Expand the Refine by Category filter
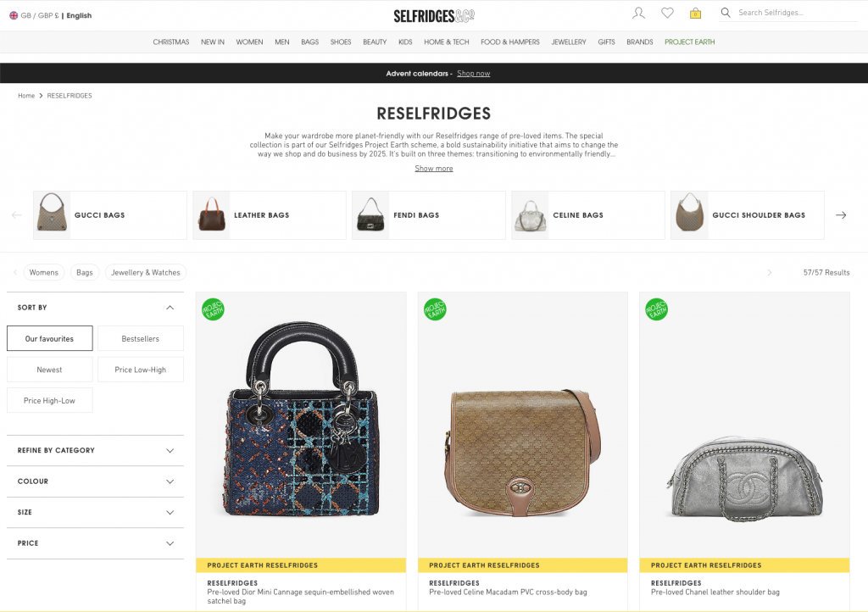The image size is (868, 612). point(95,450)
